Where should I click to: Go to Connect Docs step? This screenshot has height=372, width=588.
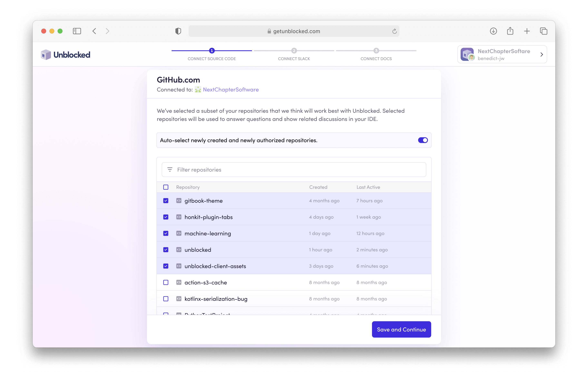376,59
